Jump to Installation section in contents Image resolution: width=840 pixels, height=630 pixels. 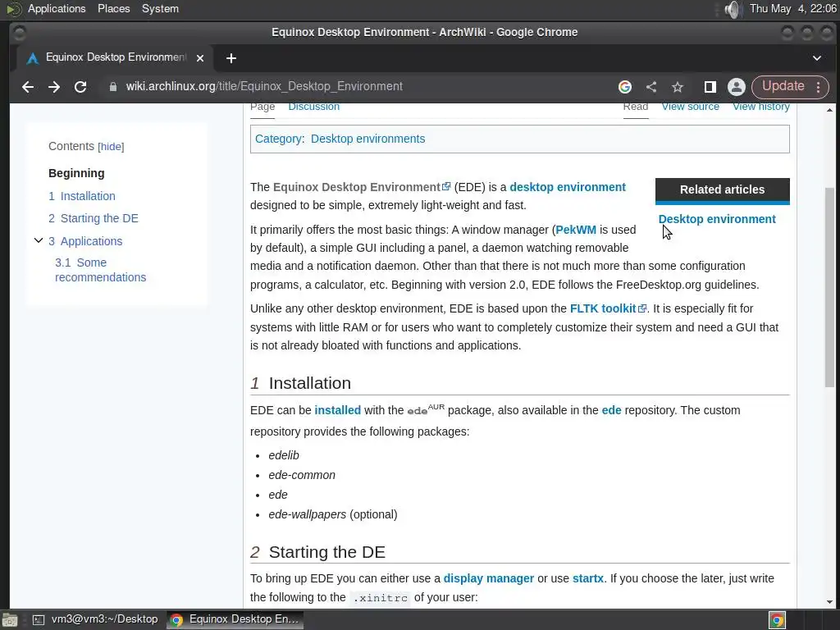pos(82,196)
